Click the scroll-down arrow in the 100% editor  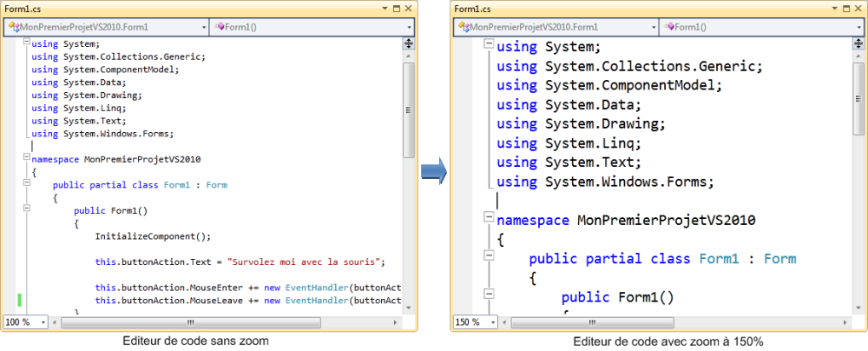[408, 308]
